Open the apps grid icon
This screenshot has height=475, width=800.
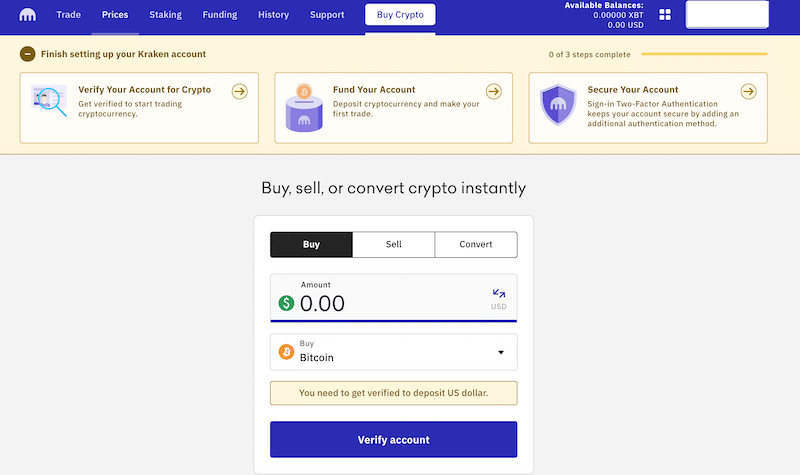665,14
